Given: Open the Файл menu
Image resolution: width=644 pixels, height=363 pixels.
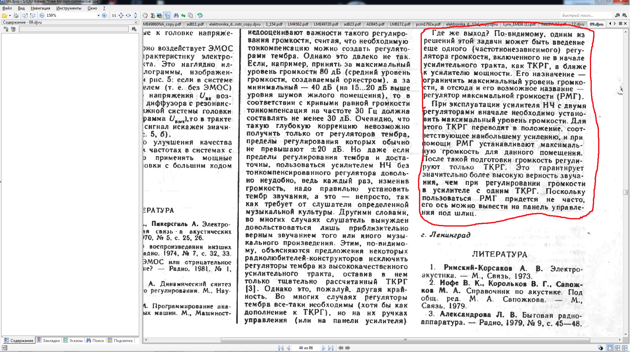Looking at the screenshot, I should tap(7, 8).
